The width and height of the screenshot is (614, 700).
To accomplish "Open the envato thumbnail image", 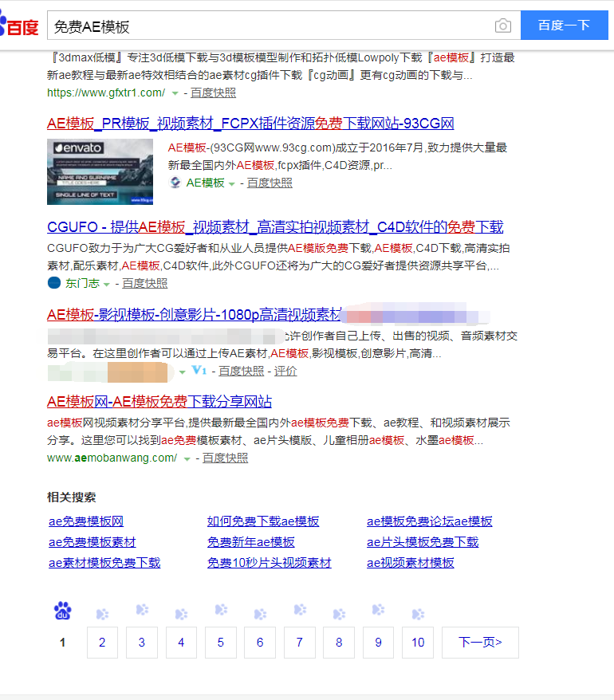I will click(x=100, y=172).
